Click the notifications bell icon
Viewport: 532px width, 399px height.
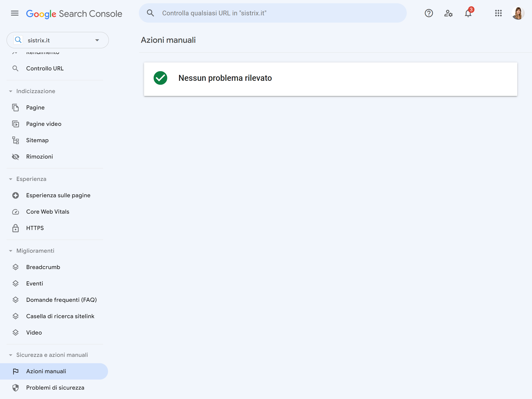pos(468,13)
